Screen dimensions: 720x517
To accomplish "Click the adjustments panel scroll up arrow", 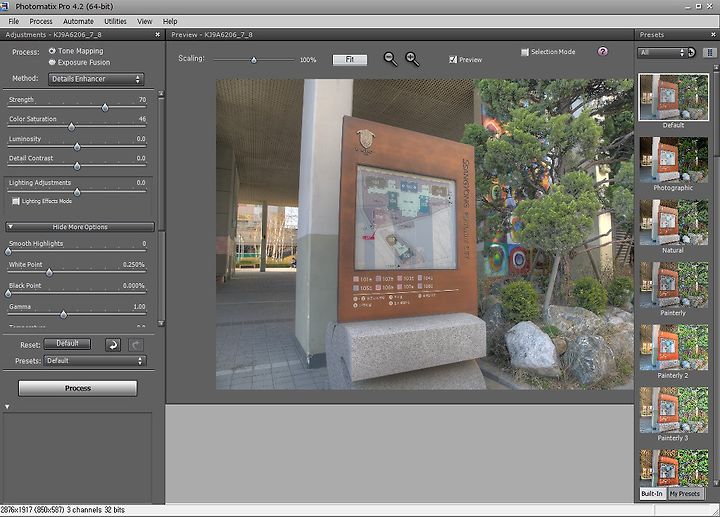I will click(x=161, y=94).
